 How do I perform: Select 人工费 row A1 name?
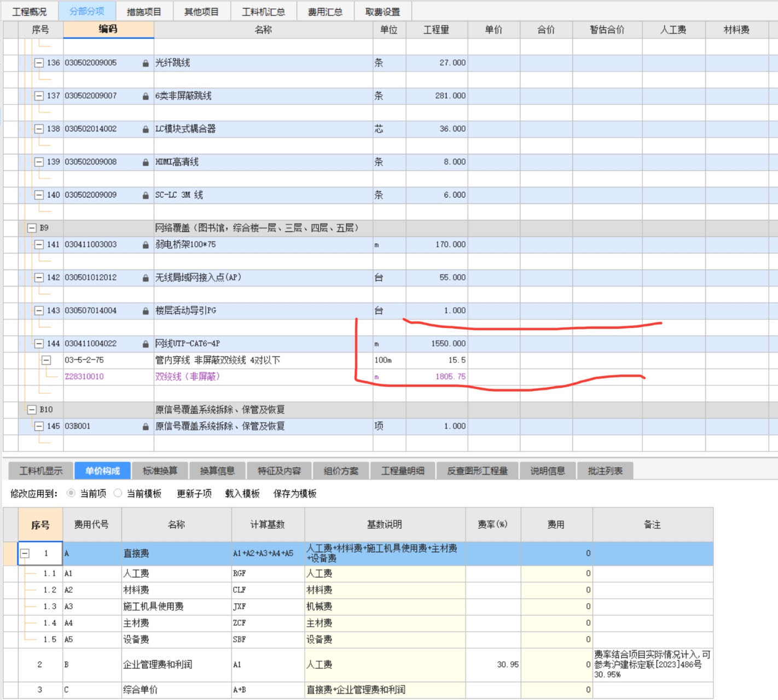177,573
